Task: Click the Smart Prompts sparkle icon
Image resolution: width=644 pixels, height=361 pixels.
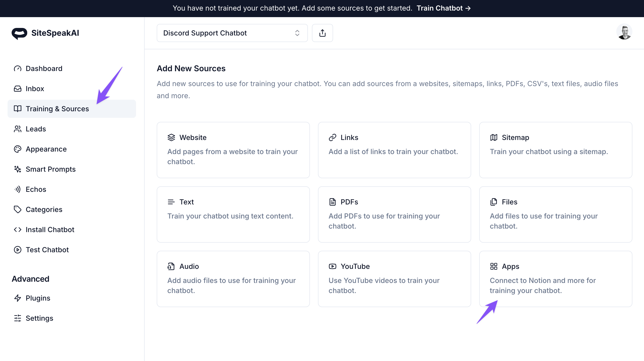Action: pos(17,169)
